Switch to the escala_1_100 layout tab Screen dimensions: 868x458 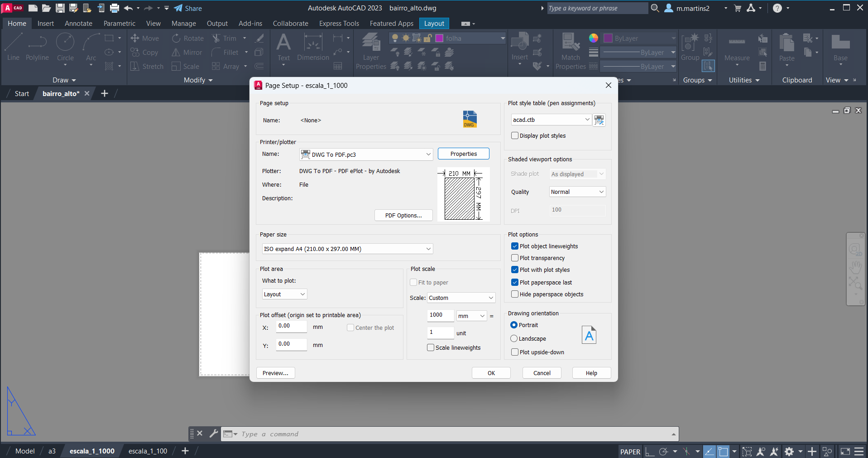tap(148, 451)
